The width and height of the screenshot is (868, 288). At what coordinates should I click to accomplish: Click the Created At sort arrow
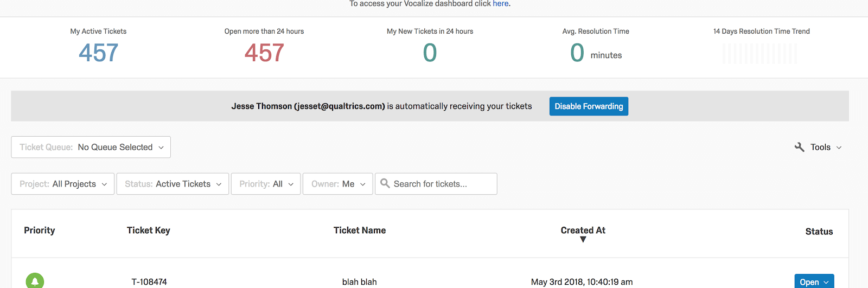[583, 240]
